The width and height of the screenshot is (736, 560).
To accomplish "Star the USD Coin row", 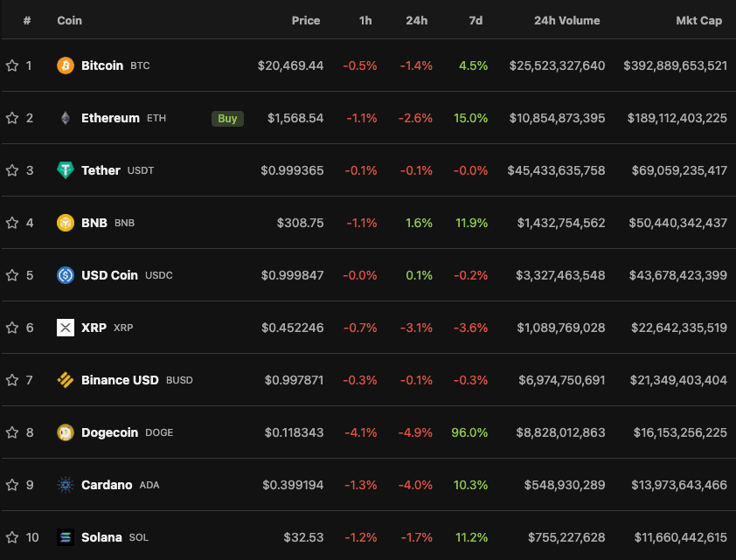I will (12, 275).
